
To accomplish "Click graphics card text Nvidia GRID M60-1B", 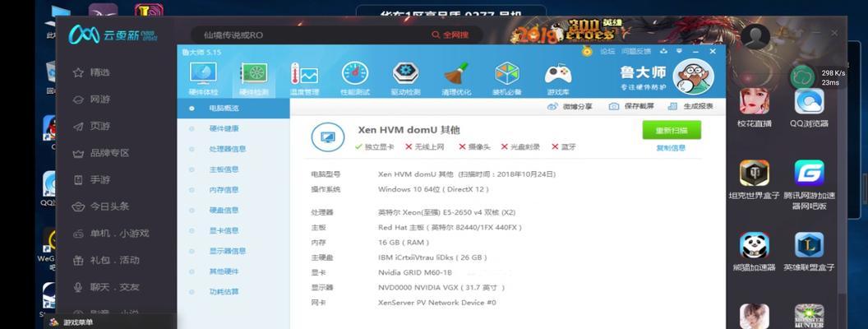I will click(x=415, y=272).
